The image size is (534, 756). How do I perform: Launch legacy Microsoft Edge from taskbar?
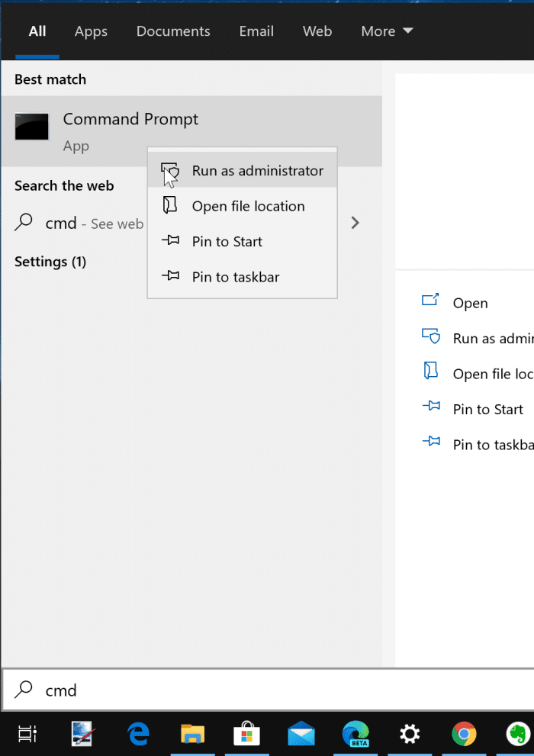(x=138, y=734)
